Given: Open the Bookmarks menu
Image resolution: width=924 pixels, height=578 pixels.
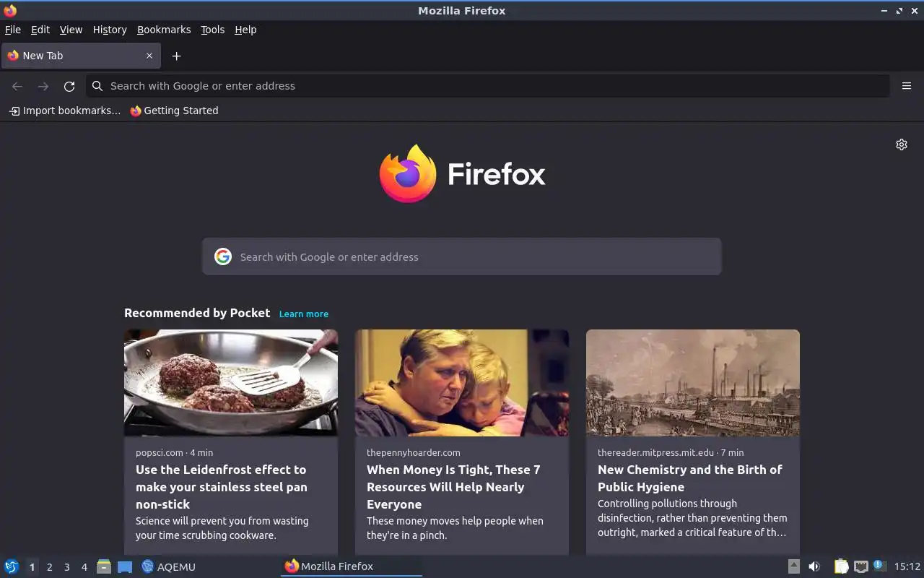Looking at the screenshot, I should coord(164,30).
